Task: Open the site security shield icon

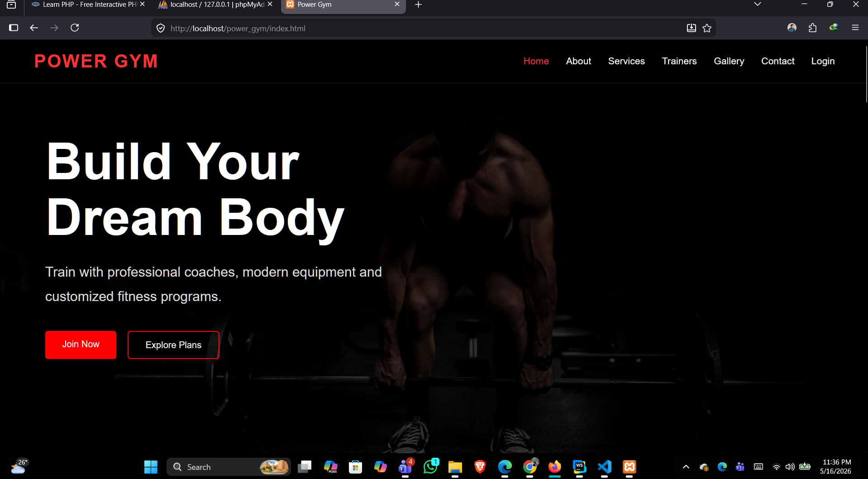Action: [x=161, y=28]
